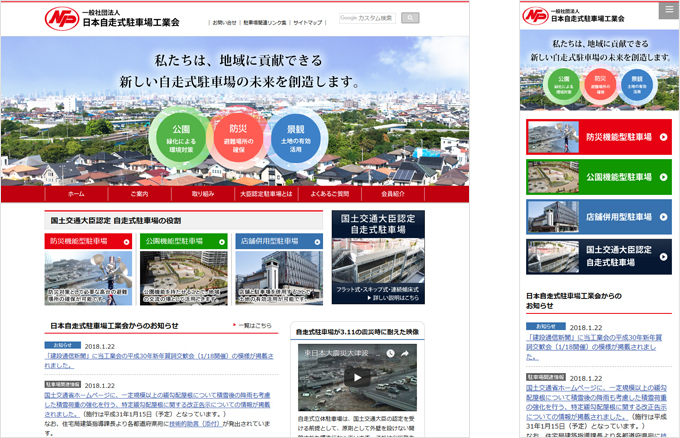
Task: Open desktop 防災機能型駐車場 red card
Action: [x=88, y=269]
